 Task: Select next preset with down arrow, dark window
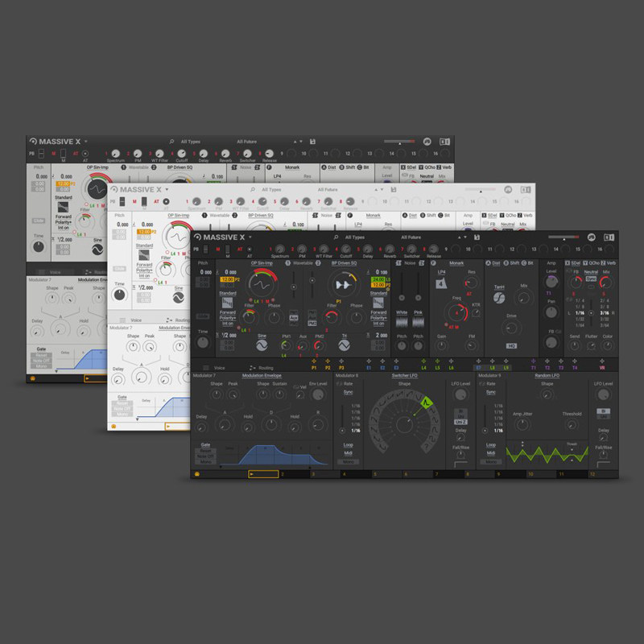pos(465,237)
